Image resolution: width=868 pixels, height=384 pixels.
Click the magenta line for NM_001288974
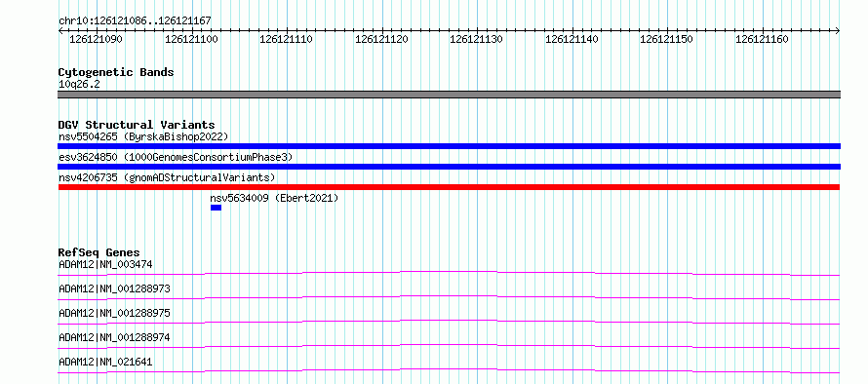[449, 346]
